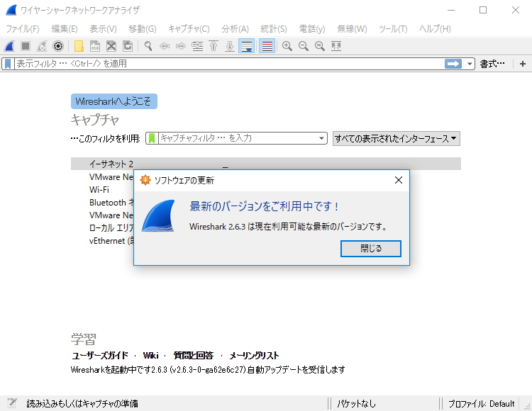Open the 編集(E) menu
Screen dimensions: 532x411
(65, 29)
